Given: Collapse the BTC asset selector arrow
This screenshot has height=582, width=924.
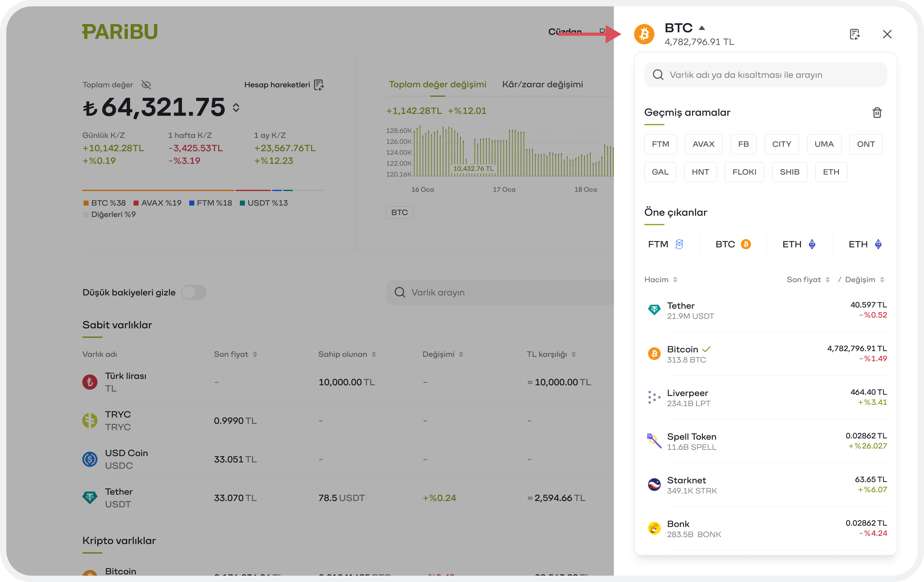Looking at the screenshot, I should (x=702, y=28).
